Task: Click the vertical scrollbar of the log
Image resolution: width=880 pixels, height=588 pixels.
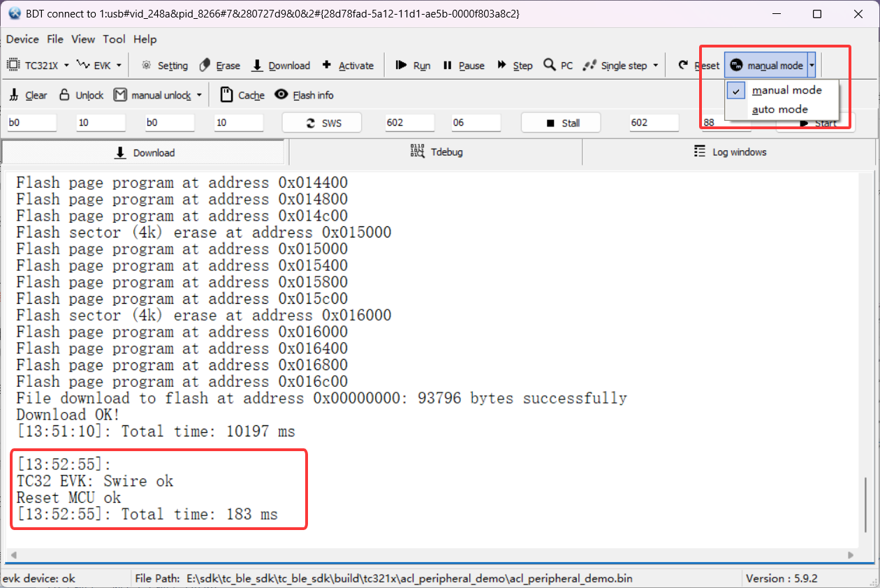Action: (x=865, y=506)
